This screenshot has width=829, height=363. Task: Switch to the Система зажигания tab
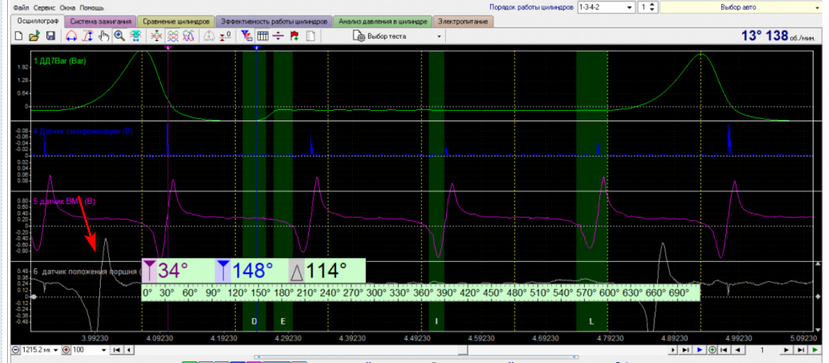(100, 22)
